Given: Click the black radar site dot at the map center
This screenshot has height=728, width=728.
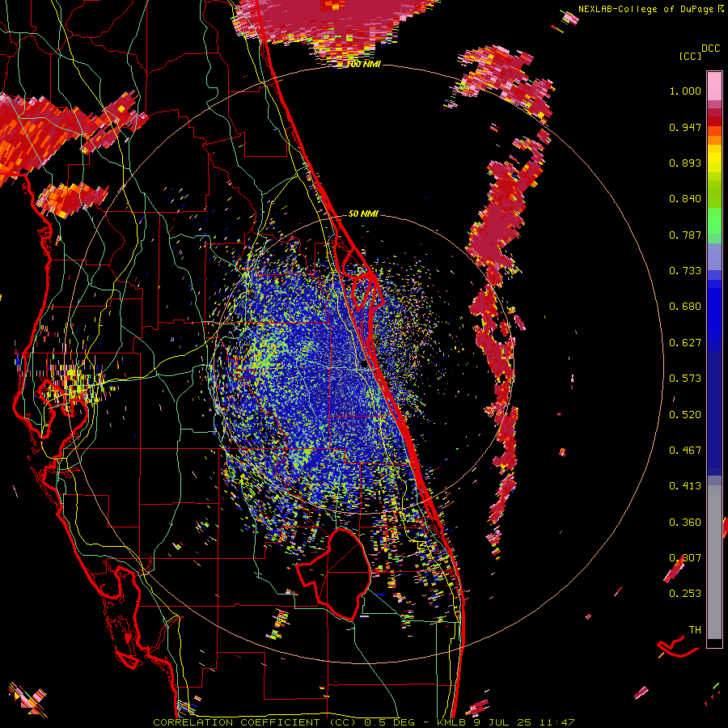Looking at the screenshot, I should (364, 365).
